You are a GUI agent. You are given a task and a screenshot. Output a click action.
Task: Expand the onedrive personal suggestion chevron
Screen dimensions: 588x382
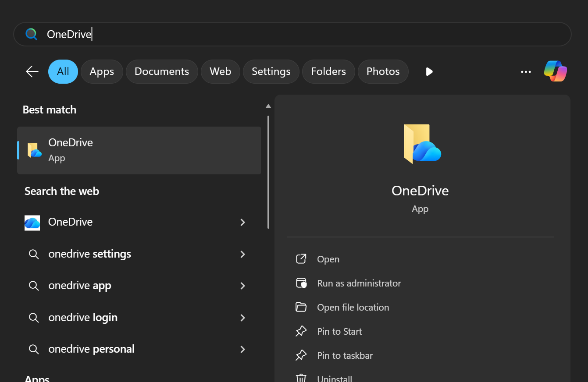(242, 350)
